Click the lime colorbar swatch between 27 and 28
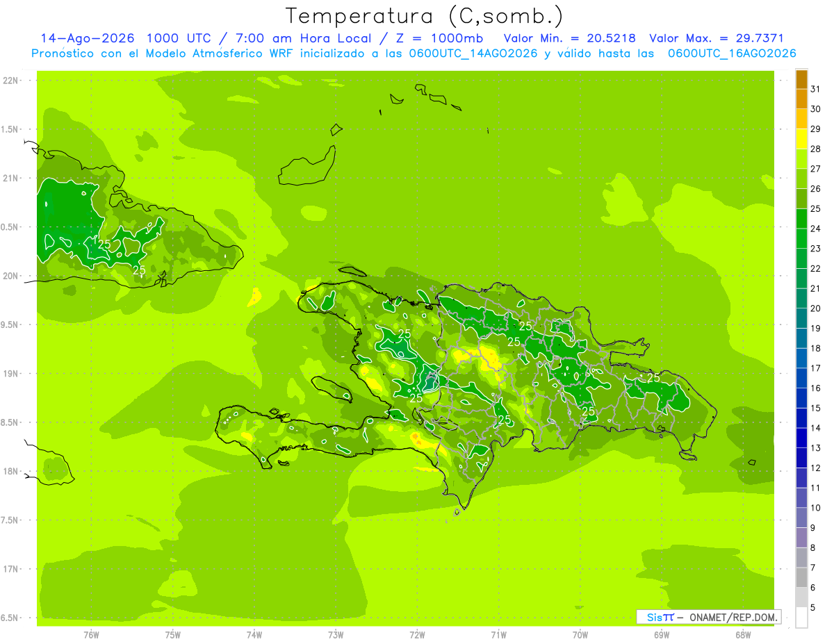The height and width of the screenshot is (644, 834). (x=801, y=159)
